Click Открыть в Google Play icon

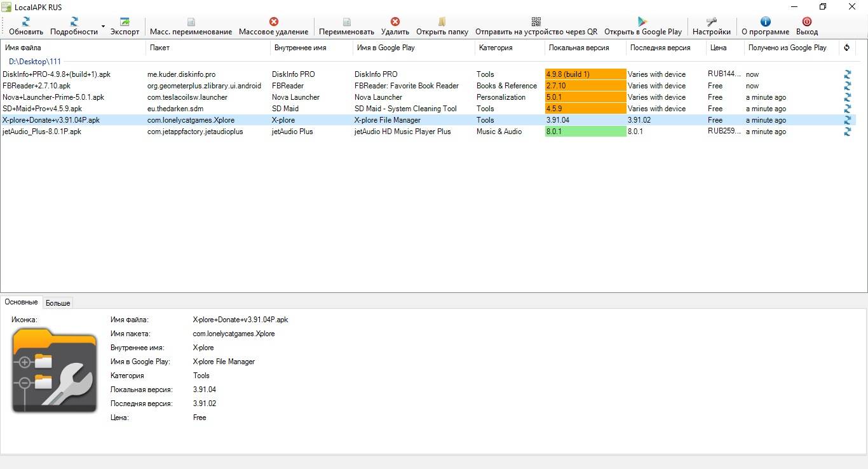coord(643,22)
